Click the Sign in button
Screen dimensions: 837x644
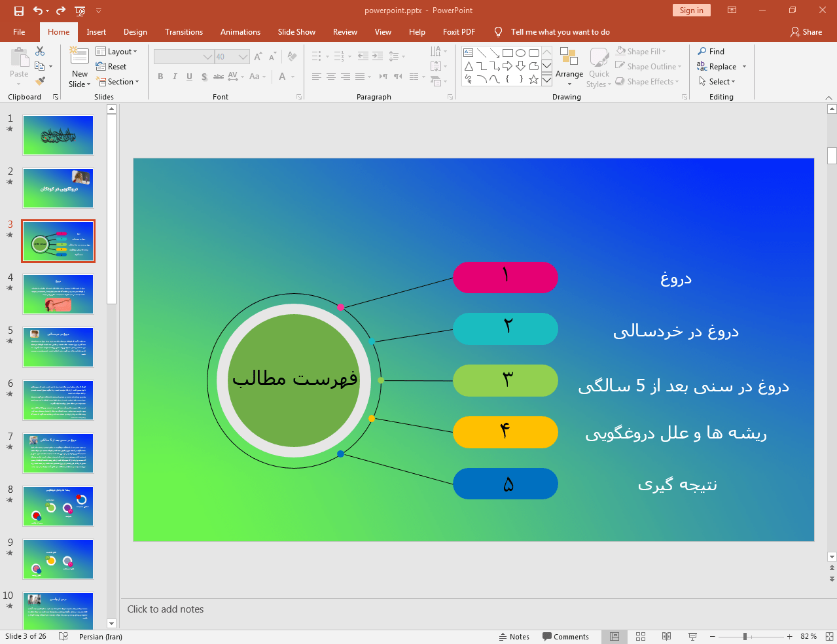coord(691,10)
